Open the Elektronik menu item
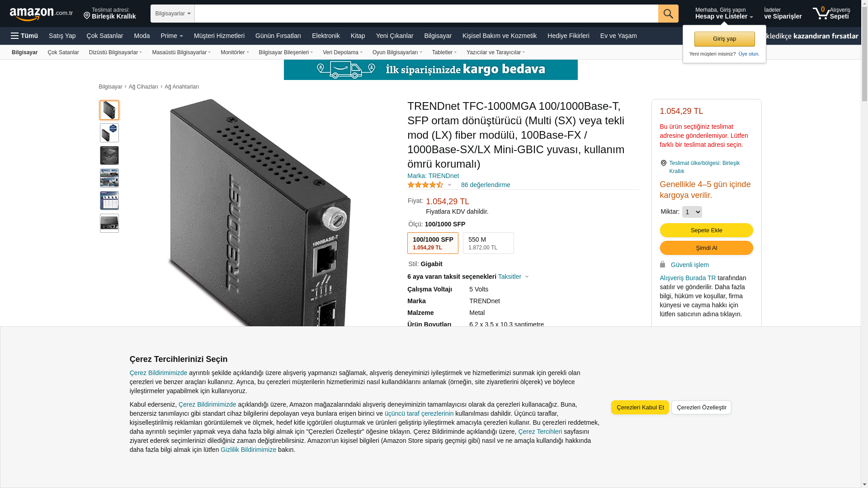The height and width of the screenshot is (488, 868). click(325, 36)
